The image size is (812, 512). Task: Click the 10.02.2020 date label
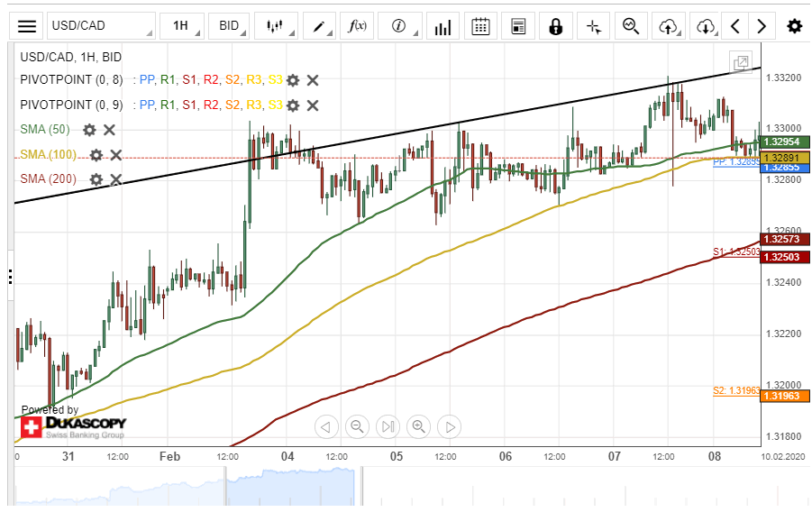[783, 456]
